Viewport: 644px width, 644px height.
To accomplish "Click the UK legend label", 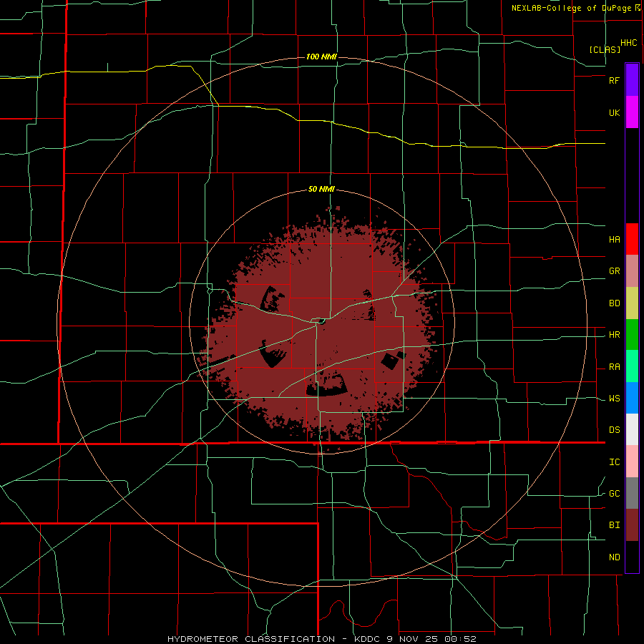I will pyautogui.click(x=614, y=112).
